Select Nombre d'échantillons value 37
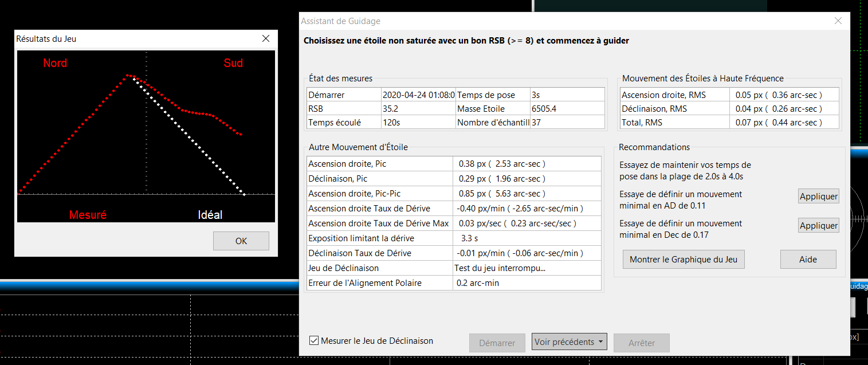Image resolution: width=868 pixels, height=365 pixels. 567,122
